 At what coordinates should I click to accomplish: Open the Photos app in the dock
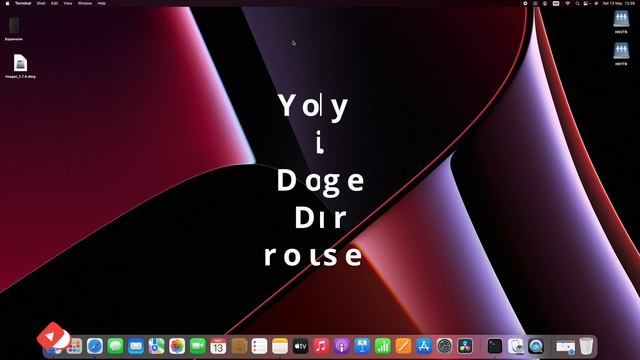[x=177, y=347]
